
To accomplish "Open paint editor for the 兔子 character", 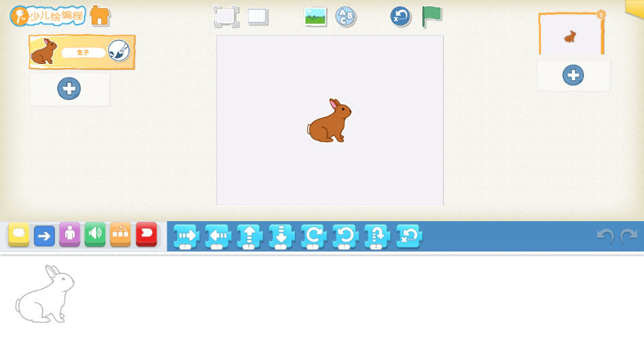I will pyautogui.click(x=119, y=51).
